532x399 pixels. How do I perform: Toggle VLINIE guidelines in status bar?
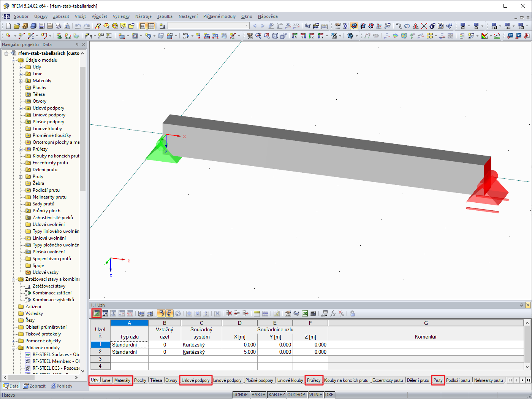tap(316, 395)
